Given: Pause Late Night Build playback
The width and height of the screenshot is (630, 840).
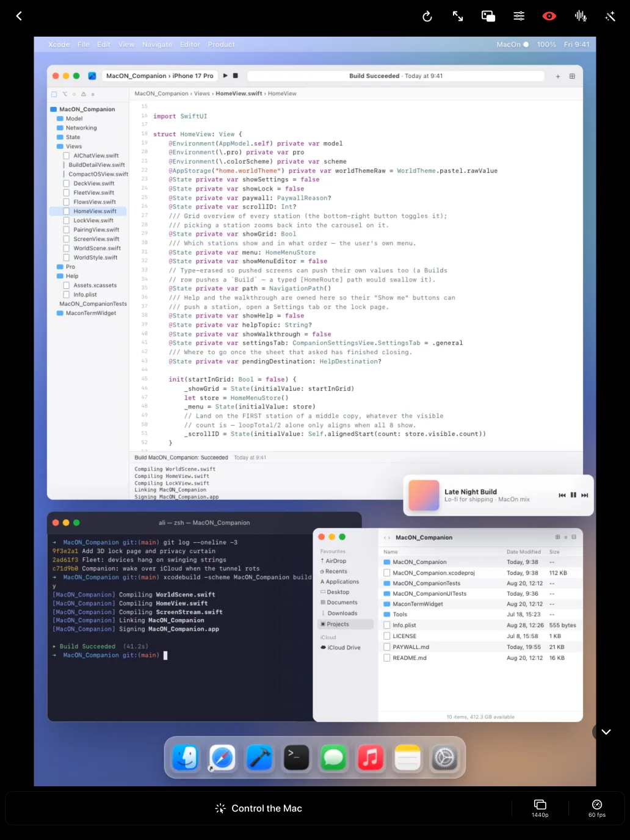Looking at the screenshot, I should pos(573,495).
